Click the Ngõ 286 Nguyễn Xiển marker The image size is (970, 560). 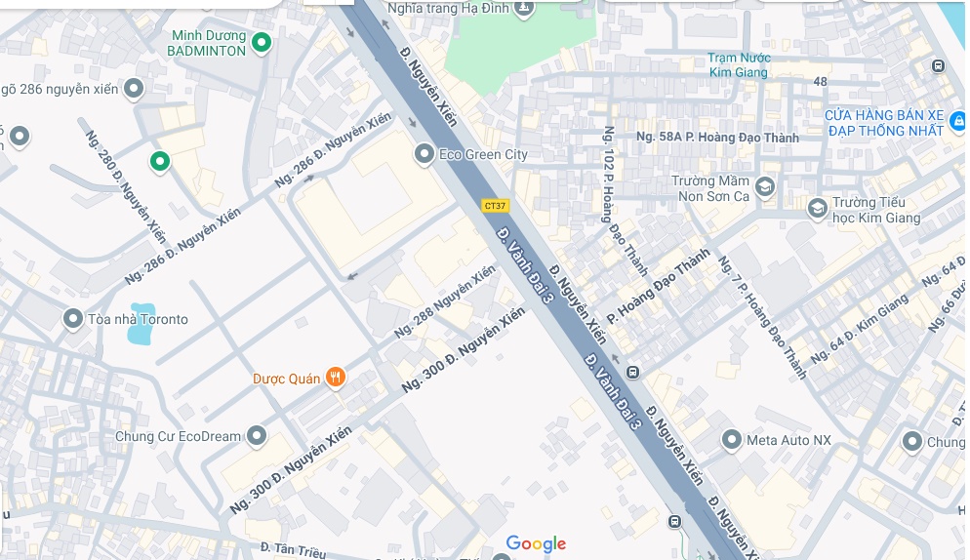(x=134, y=89)
